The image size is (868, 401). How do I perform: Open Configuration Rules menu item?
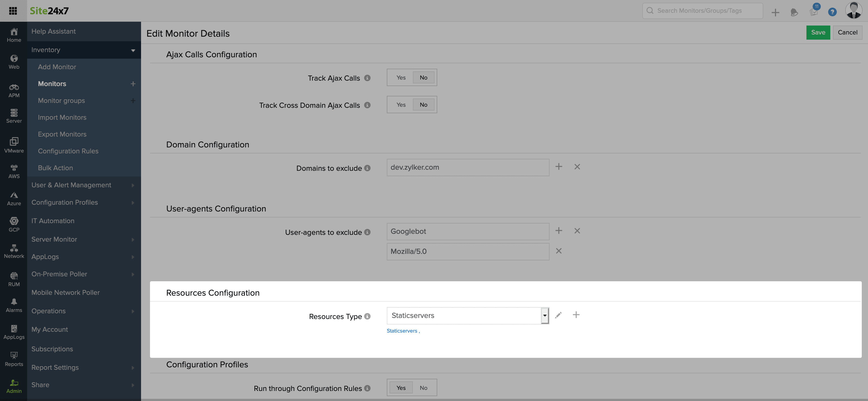pyautogui.click(x=68, y=151)
